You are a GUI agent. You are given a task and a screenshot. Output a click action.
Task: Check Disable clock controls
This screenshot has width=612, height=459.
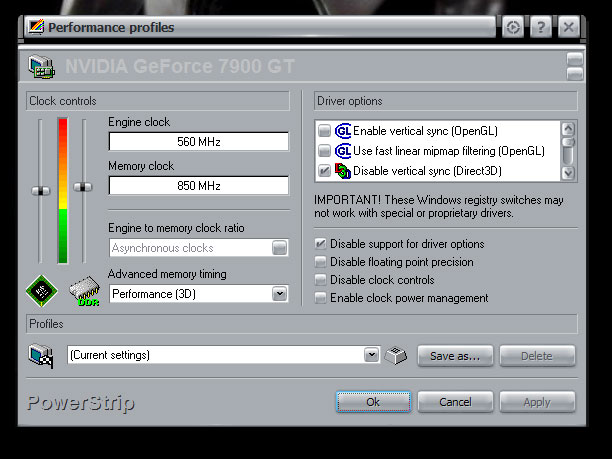pos(320,280)
